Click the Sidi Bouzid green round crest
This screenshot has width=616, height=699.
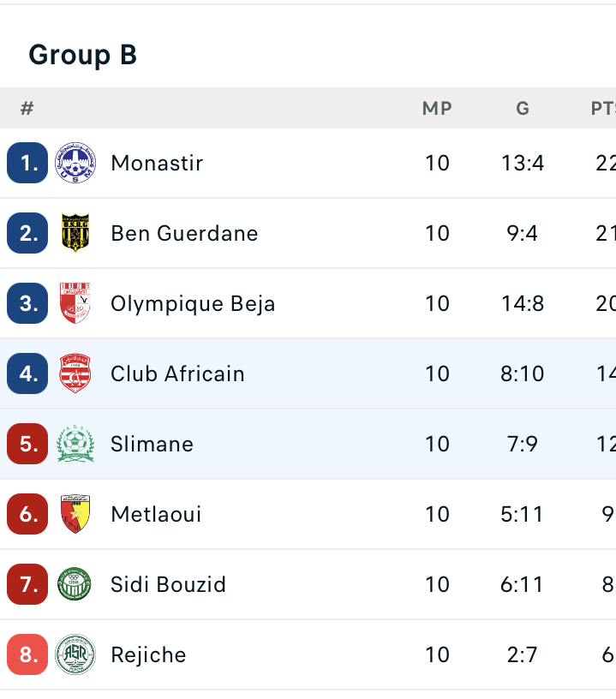75,584
